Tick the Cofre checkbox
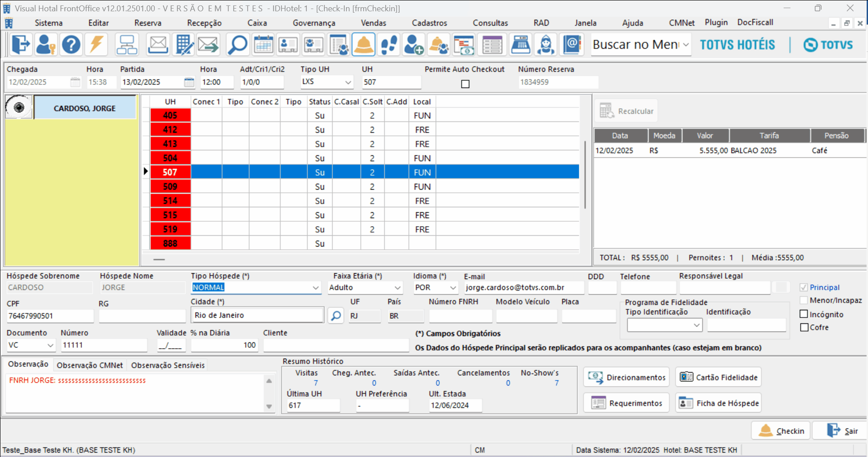This screenshot has height=457, width=868. [804, 327]
